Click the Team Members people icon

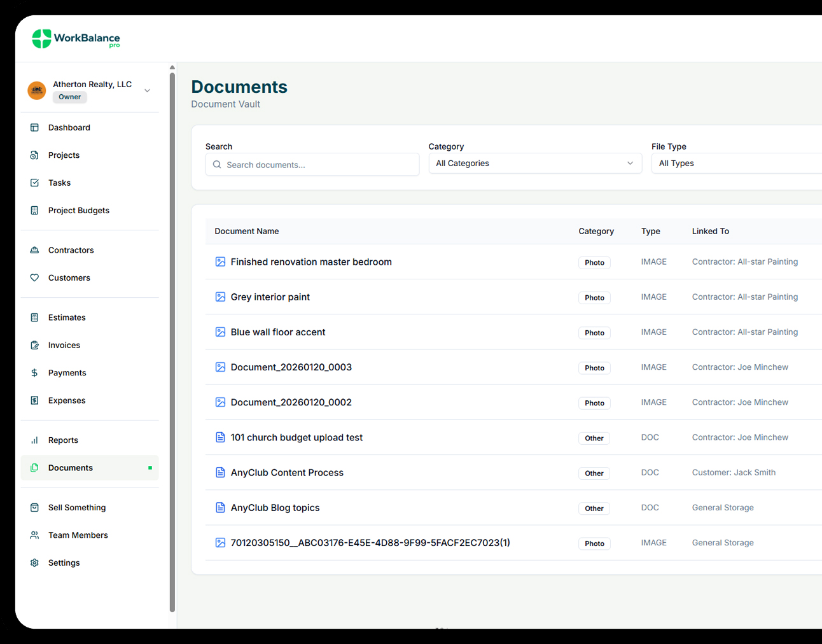point(34,535)
